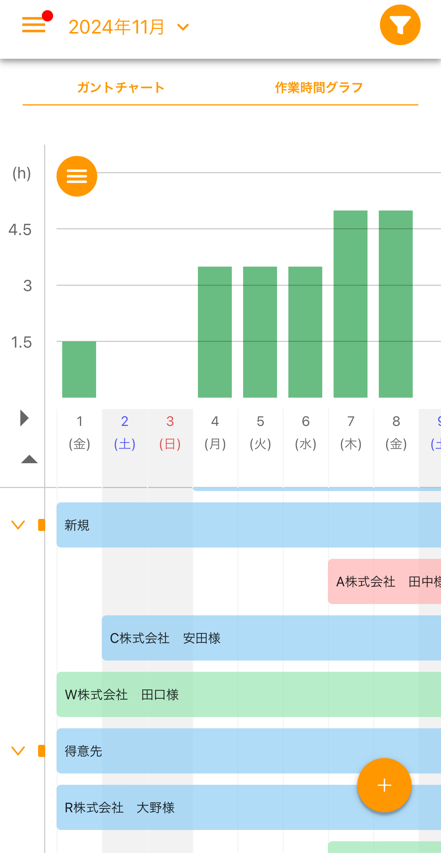Click the right-pointing triangle beside dates
This screenshot has width=441, height=868.
[x=24, y=418]
